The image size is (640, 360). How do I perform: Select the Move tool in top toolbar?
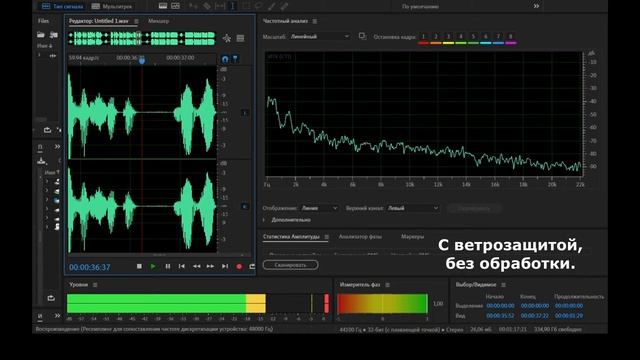click(x=194, y=6)
